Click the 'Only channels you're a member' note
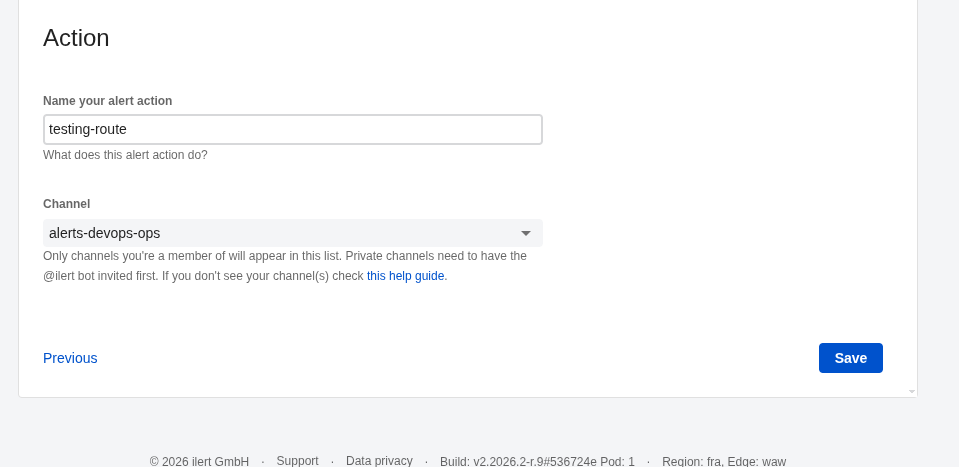959x467 pixels. 284,256
